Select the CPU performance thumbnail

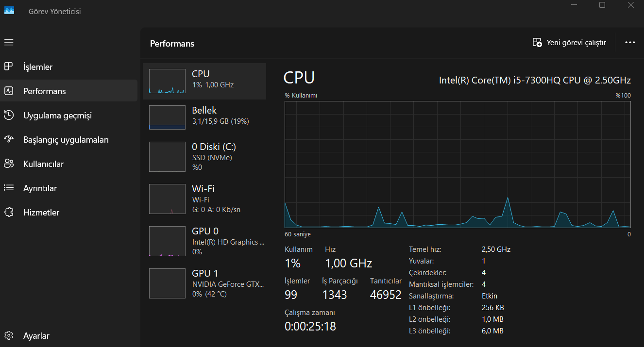click(x=167, y=81)
